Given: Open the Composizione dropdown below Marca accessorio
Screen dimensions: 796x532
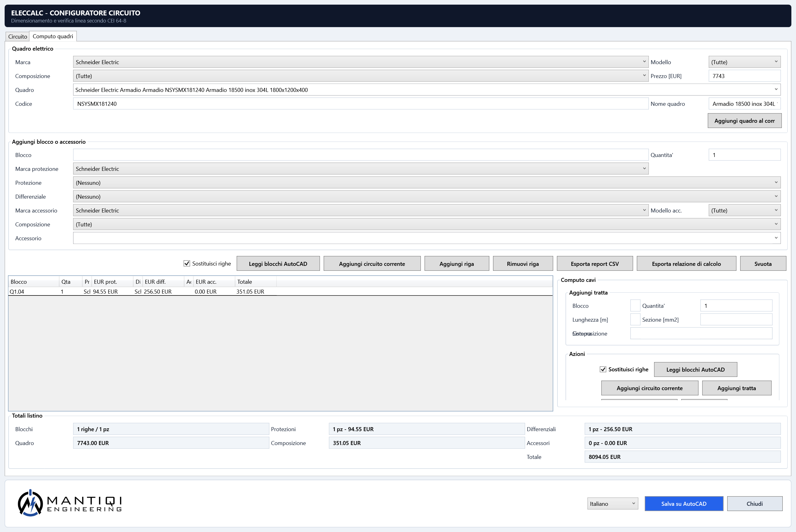Looking at the screenshot, I should click(x=427, y=225).
